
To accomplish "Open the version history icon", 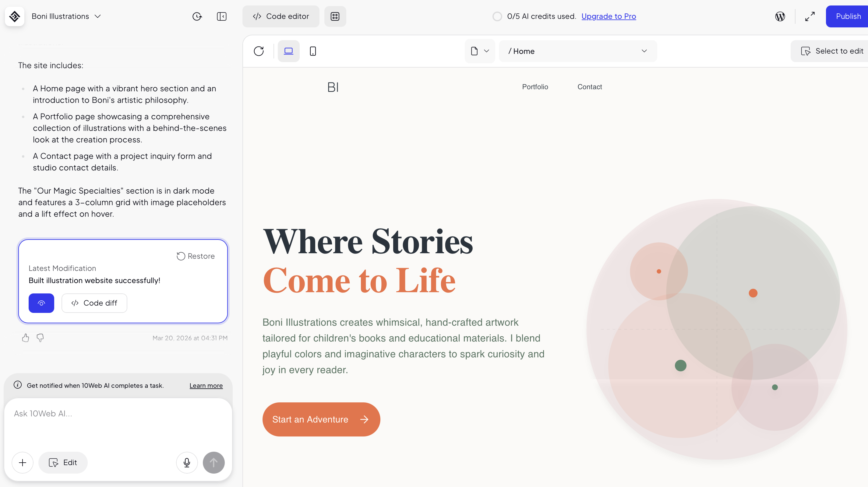I will (x=197, y=16).
